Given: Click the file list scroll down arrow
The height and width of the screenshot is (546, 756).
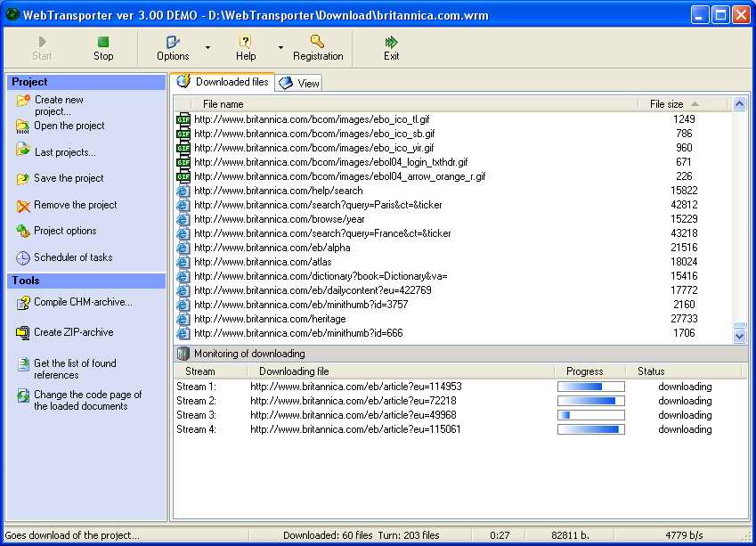Looking at the screenshot, I should (x=739, y=336).
